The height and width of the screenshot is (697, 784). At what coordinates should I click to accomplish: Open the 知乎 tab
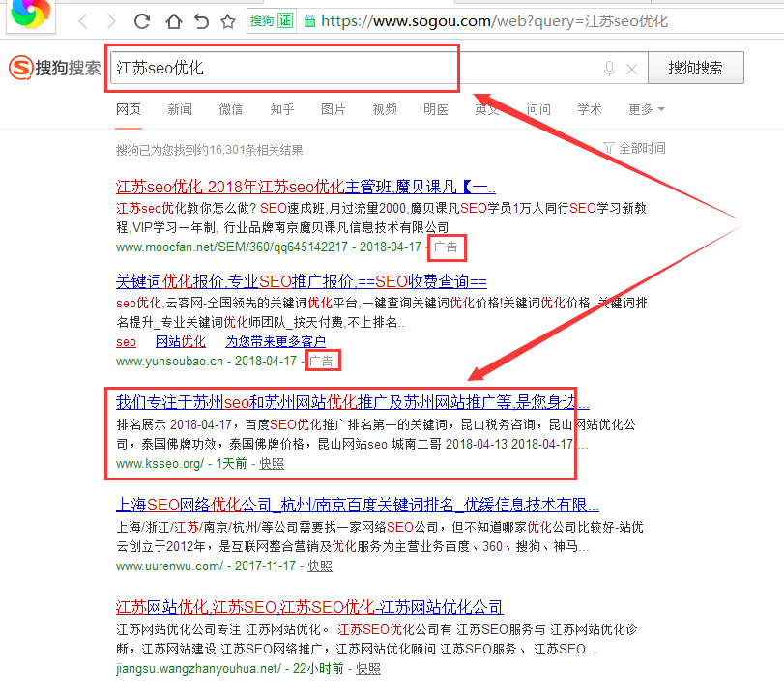tap(282, 109)
